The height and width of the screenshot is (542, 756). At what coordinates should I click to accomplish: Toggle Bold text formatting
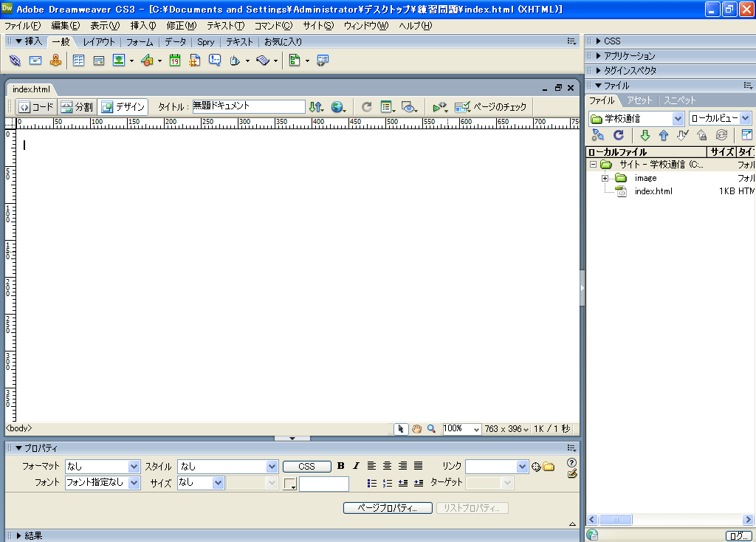(340, 466)
